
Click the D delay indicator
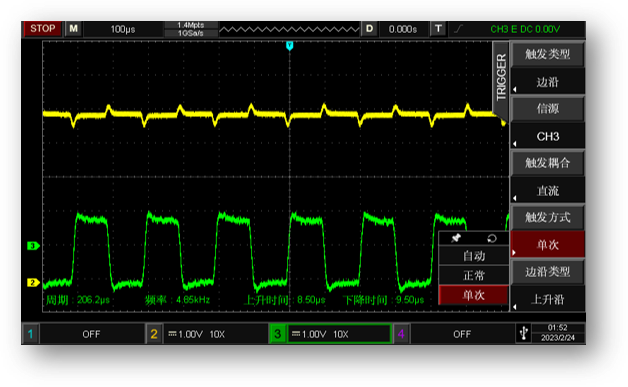pyautogui.click(x=369, y=29)
